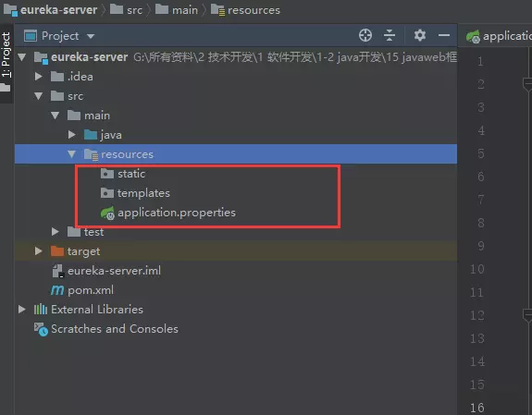Select the 'templates' tree row text
The width and height of the screenshot is (532, 415).
pos(143,193)
